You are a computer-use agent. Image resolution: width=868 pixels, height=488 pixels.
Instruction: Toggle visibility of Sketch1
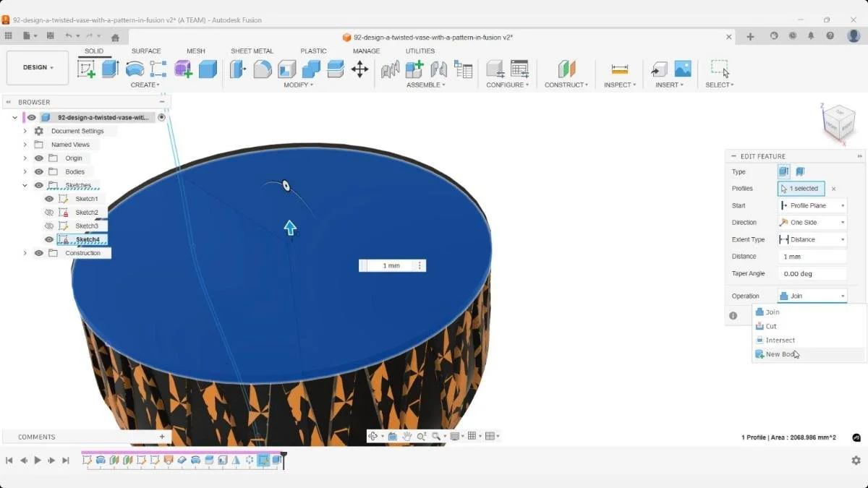tap(49, 199)
